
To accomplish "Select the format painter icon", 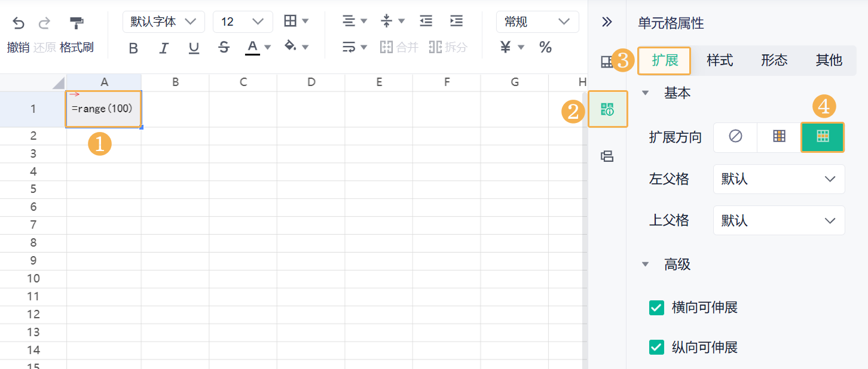I will tap(77, 23).
